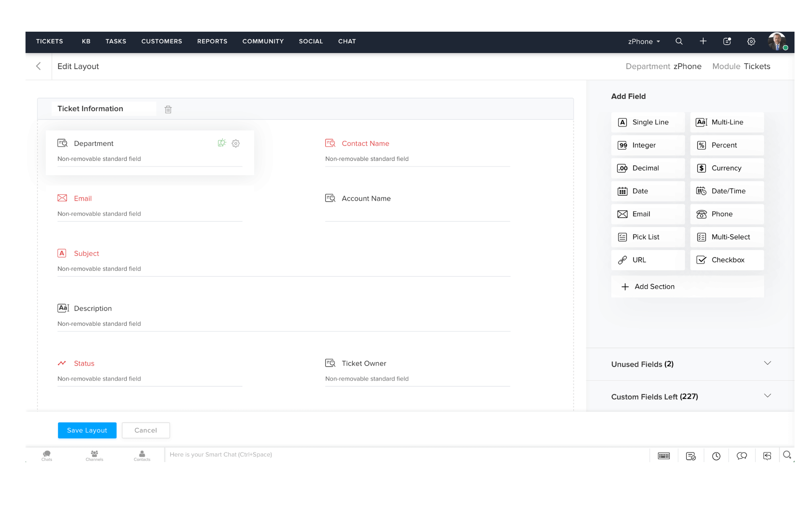Open global search in the top bar
Screen dimensions: 812x514
click(x=679, y=41)
